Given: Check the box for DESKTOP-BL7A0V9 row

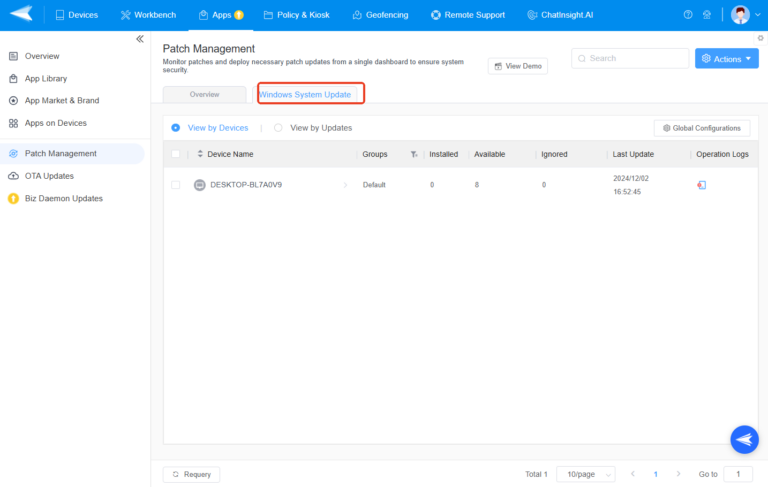Looking at the screenshot, I should tap(176, 185).
